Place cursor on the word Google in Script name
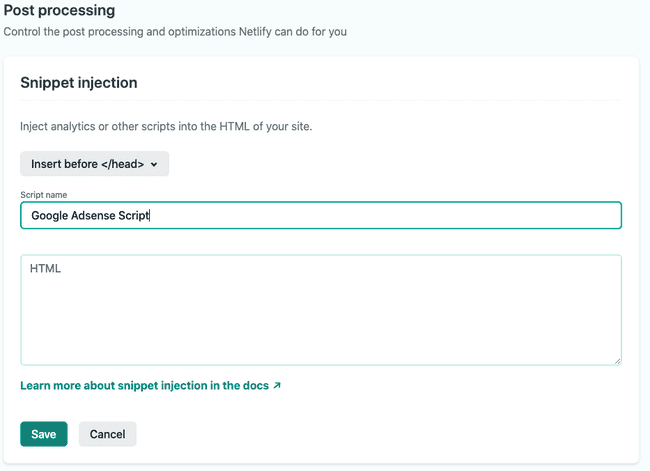This screenshot has height=471, width=650. pyautogui.click(x=50, y=216)
